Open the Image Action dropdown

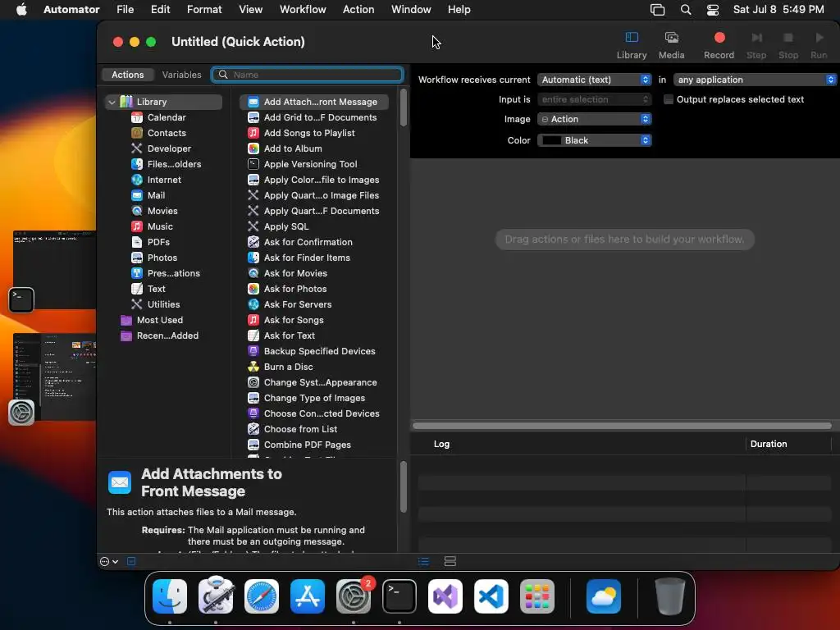(x=594, y=119)
